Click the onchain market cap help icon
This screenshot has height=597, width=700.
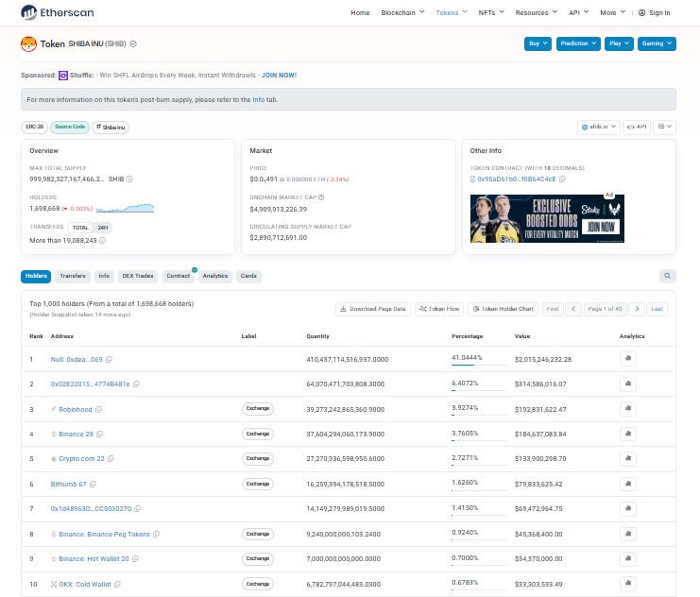point(321,197)
